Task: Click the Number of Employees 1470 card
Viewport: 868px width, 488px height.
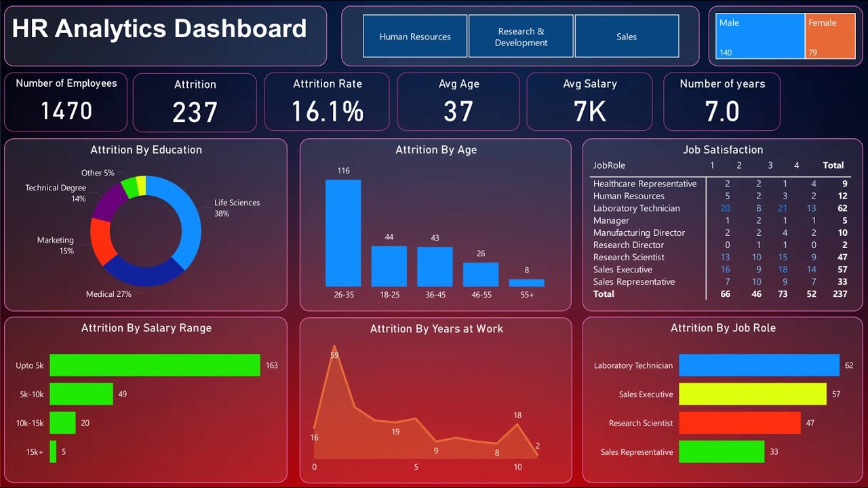Action: coord(66,102)
